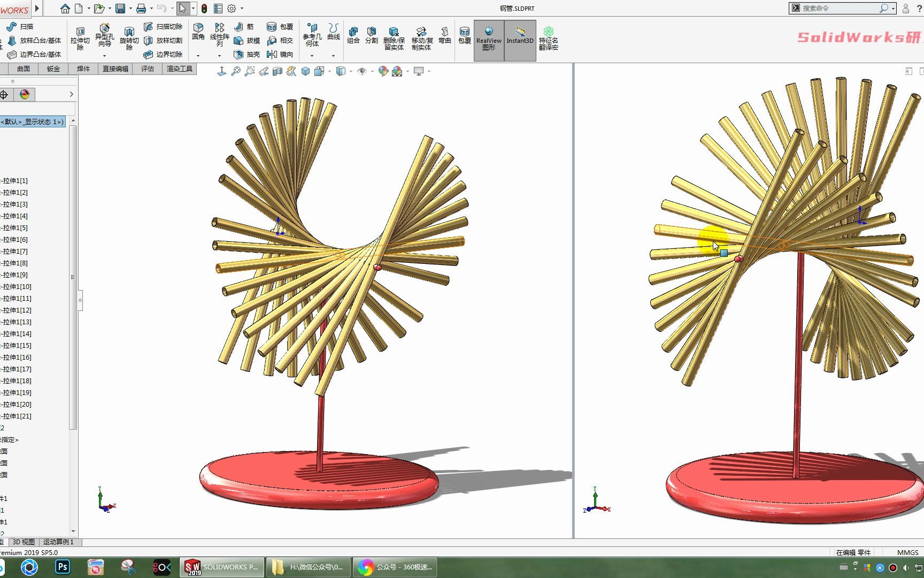Switch to the 焊件 tab
This screenshot has width=924, height=578.
(x=83, y=69)
